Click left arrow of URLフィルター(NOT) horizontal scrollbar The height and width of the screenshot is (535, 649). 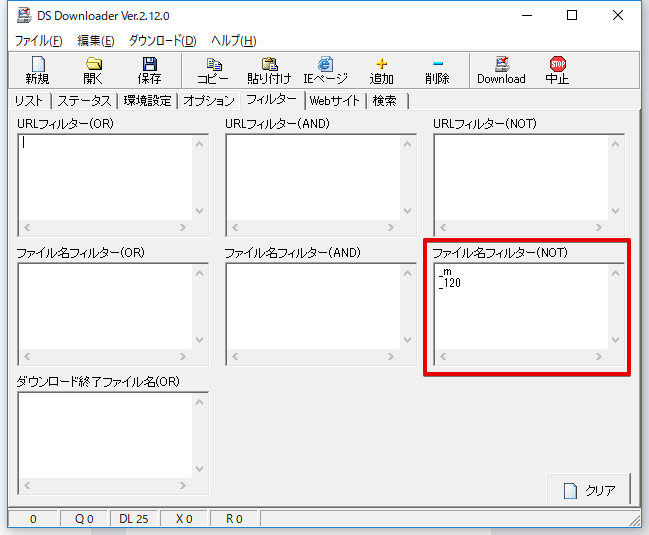[x=443, y=227]
